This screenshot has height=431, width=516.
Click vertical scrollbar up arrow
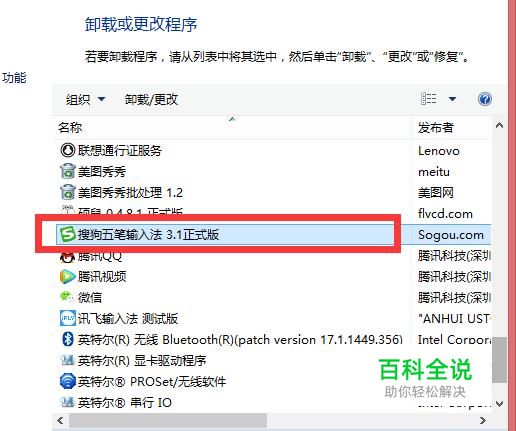click(x=499, y=126)
